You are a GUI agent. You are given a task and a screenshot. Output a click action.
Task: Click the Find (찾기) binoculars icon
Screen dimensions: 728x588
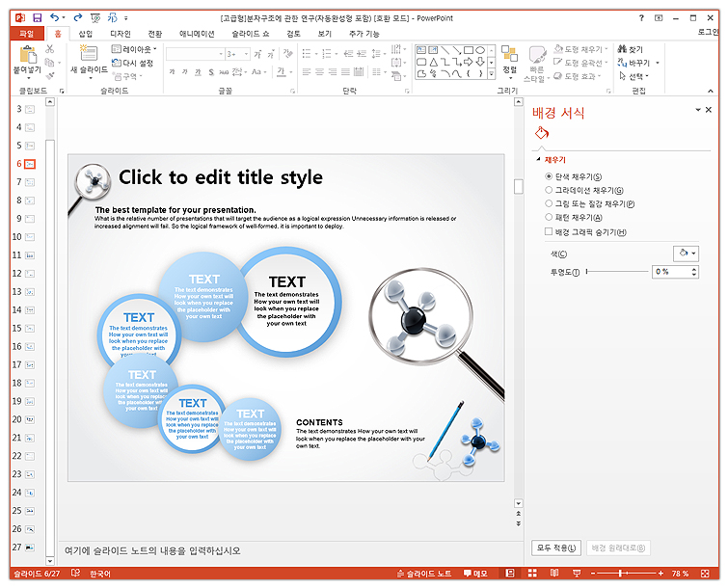coord(623,49)
